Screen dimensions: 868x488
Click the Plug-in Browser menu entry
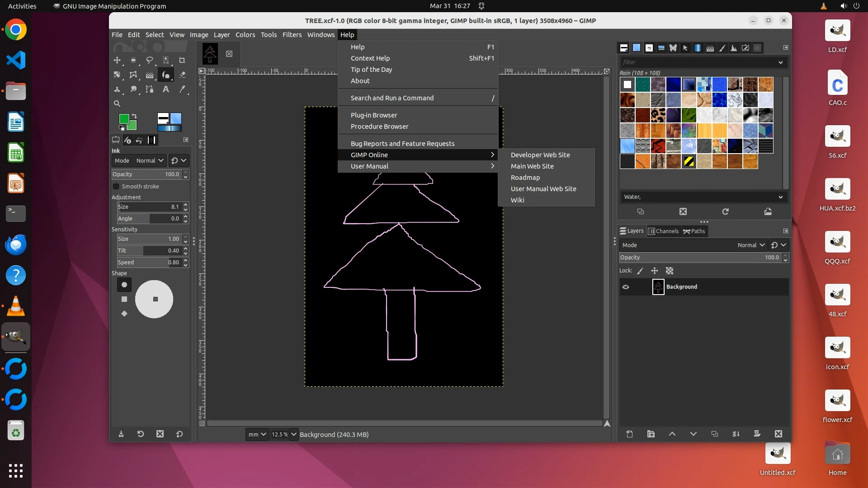[374, 115]
